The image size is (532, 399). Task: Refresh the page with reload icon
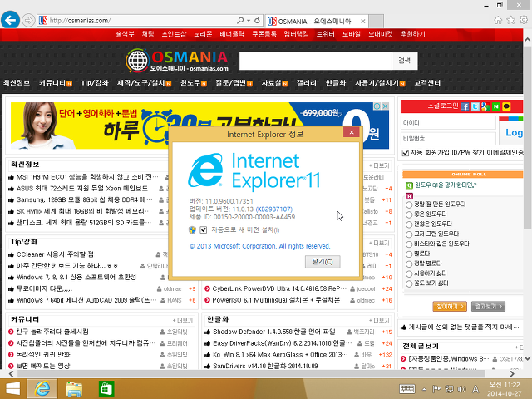coord(257,20)
